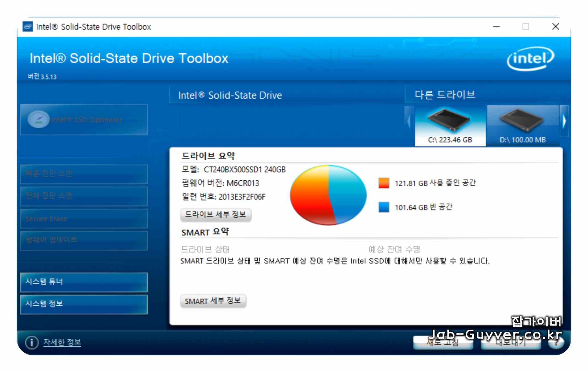
Task: Open help with the question mark icon
Action: (556, 342)
